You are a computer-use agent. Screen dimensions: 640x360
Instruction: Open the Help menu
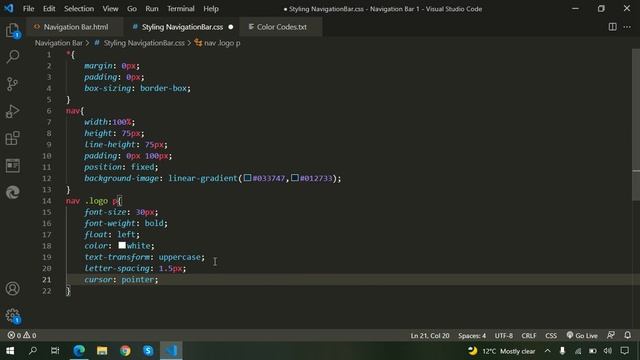tap(211, 9)
